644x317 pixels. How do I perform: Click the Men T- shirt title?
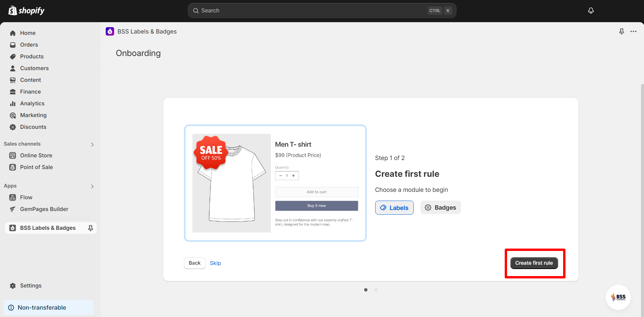[293, 144]
